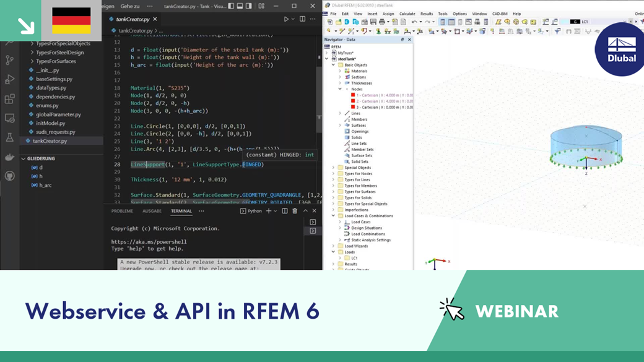644x362 pixels.
Task: Open Testing flask icon in VS Code
Action: point(10,137)
